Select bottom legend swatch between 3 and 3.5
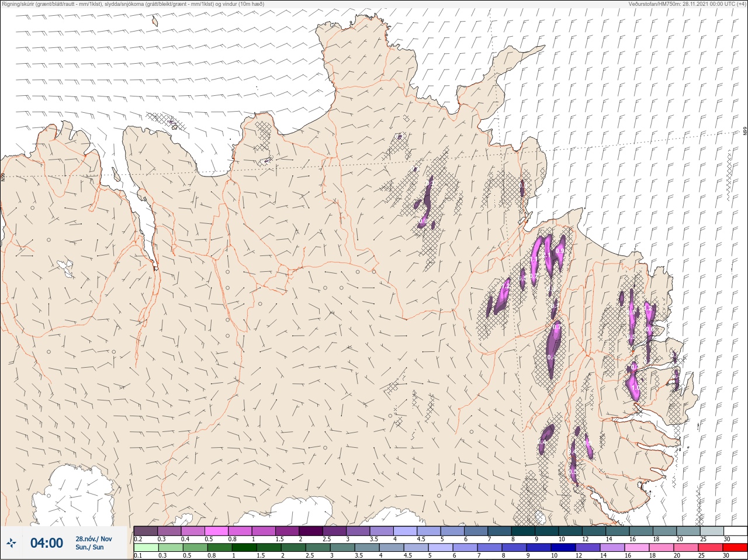748x560 pixels. (342, 548)
